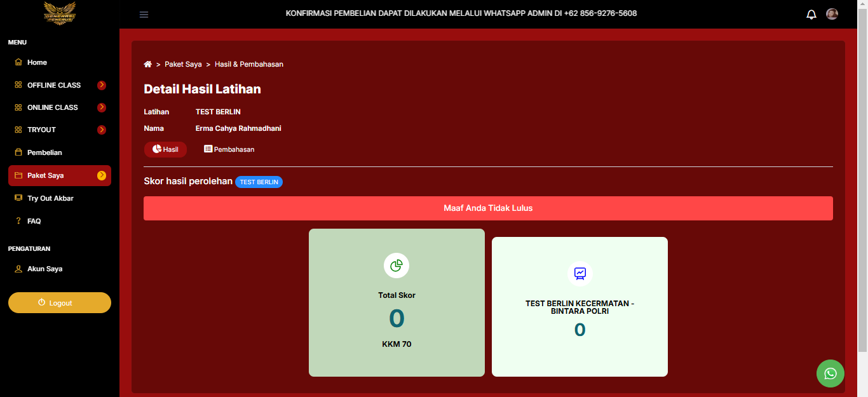Open the user profile avatar
Image resolution: width=868 pixels, height=397 pixels.
pyautogui.click(x=832, y=14)
